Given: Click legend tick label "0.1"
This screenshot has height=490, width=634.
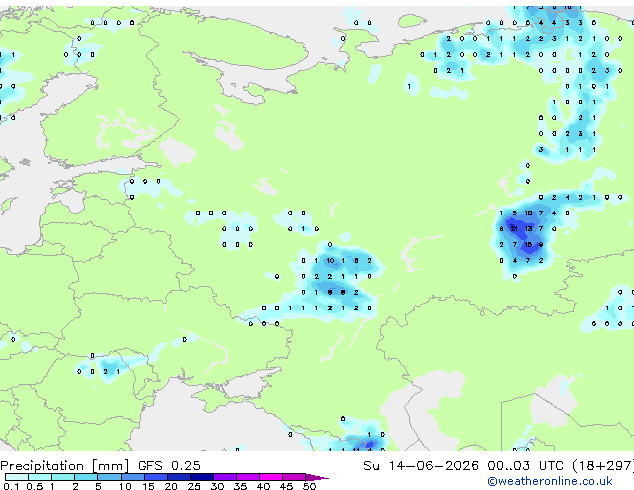Looking at the screenshot, I should [x=11, y=486].
